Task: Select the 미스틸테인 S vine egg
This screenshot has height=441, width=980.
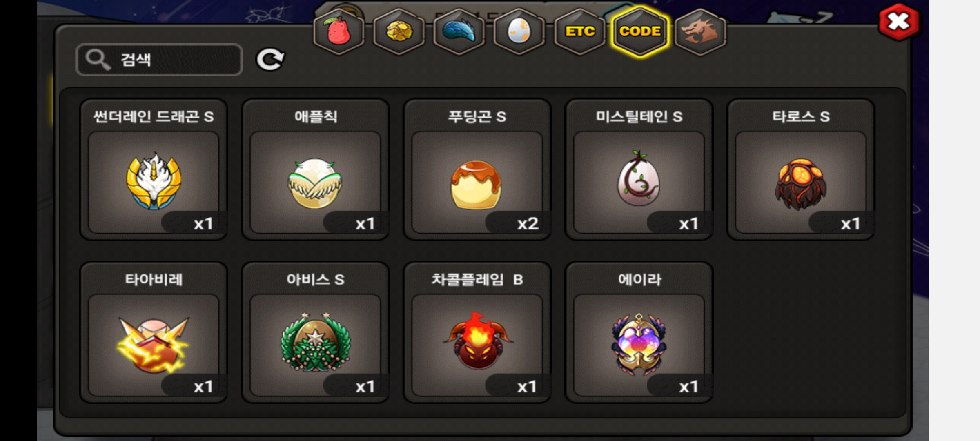Action: (x=639, y=169)
